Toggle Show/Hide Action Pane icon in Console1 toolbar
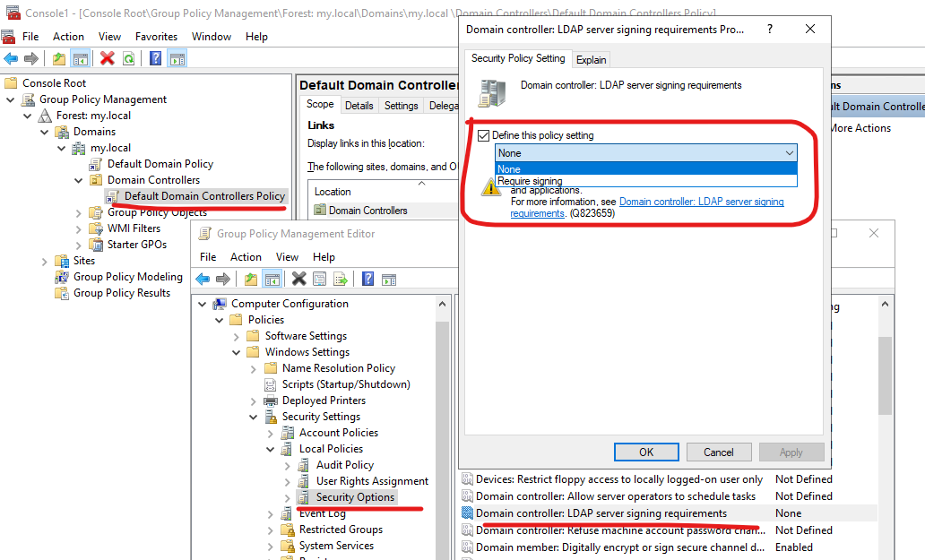This screenshot has height=560, width=925. pyautogui.click(x=177, y=58)
